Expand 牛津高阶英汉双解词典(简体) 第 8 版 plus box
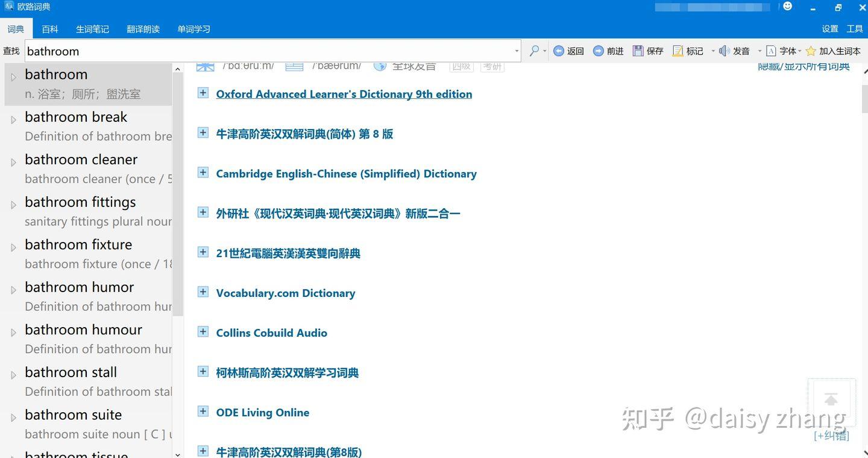This screenshot has width=868, height=458. [203, 133]
